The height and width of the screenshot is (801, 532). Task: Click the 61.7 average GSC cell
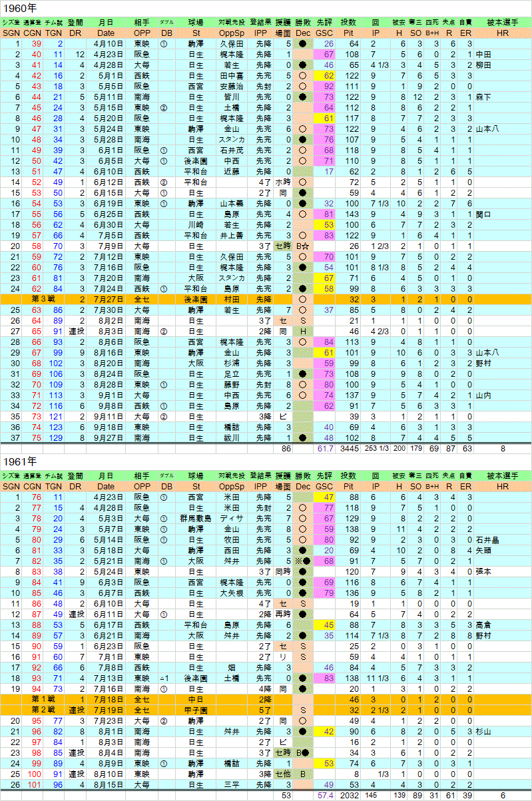(x=324, y=449)
